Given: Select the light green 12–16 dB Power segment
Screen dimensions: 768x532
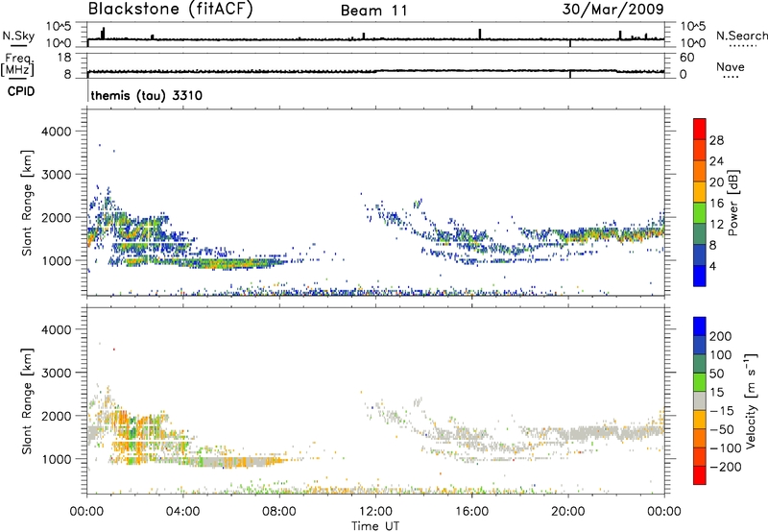Looking at the screenshot, I should coord(700,213).
